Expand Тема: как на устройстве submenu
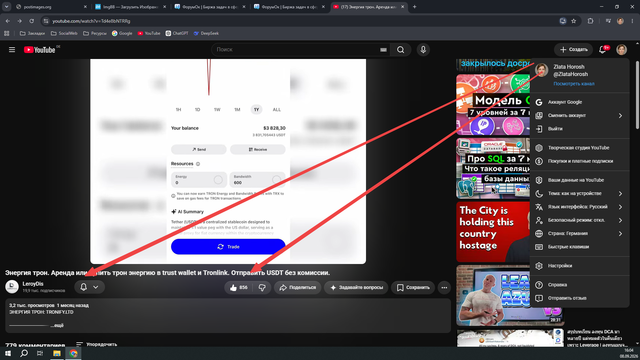 pyautogui.click(x=580, y=193)
